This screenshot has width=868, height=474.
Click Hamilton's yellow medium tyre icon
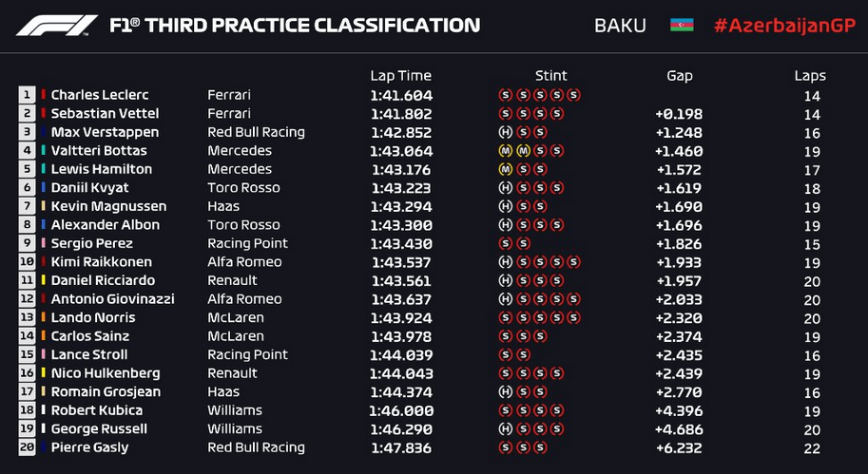click(x=505, y=169)
